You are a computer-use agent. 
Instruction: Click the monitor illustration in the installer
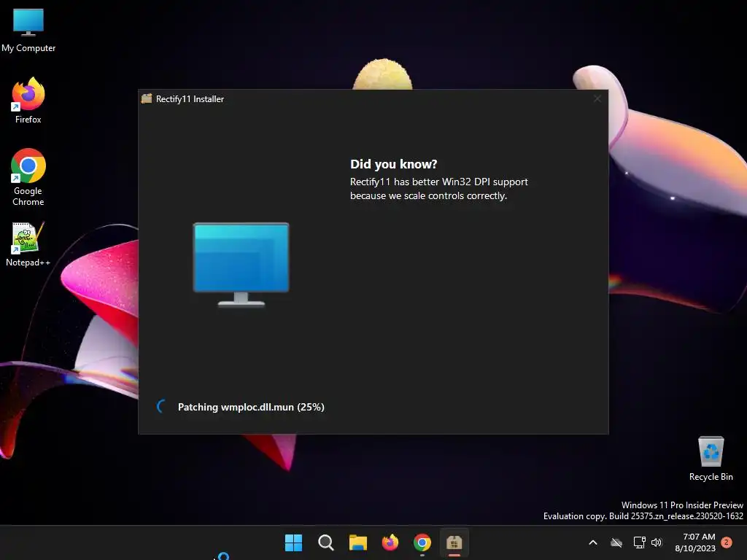click(241, 265)
